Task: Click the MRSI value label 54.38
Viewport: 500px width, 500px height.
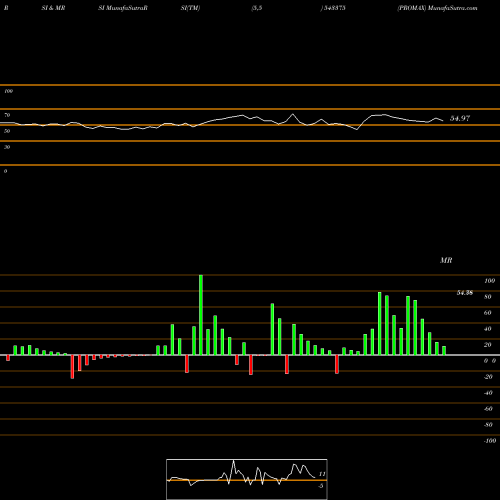Action: point(465,293)
